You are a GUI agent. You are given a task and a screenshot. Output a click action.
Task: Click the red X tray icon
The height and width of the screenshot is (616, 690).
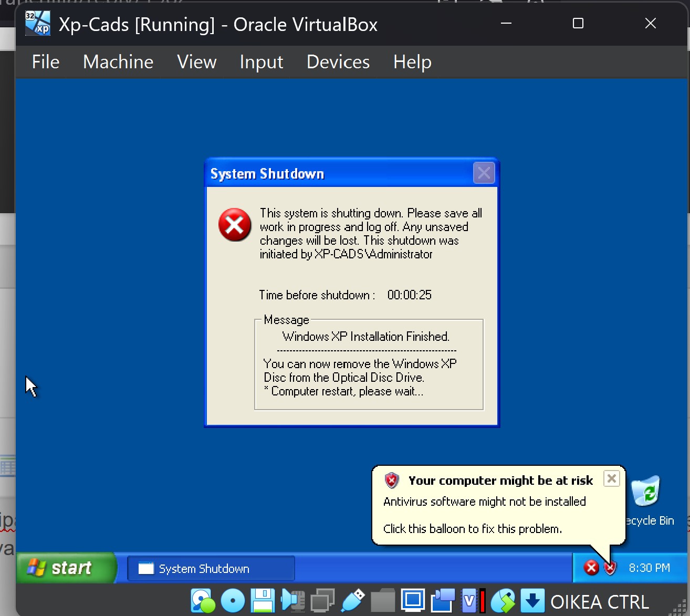pos(591,568)
